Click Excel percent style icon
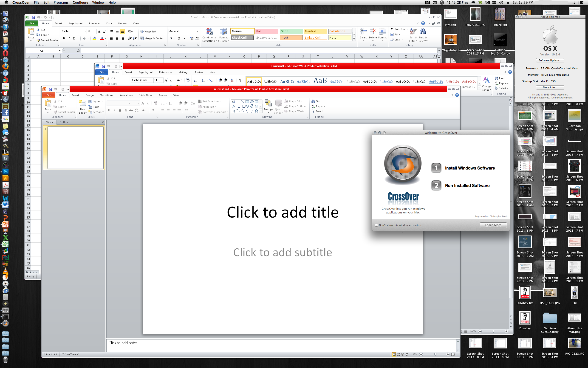Viewport: 588px width, 368px height. pyautogui.click(x=179, y=38)
